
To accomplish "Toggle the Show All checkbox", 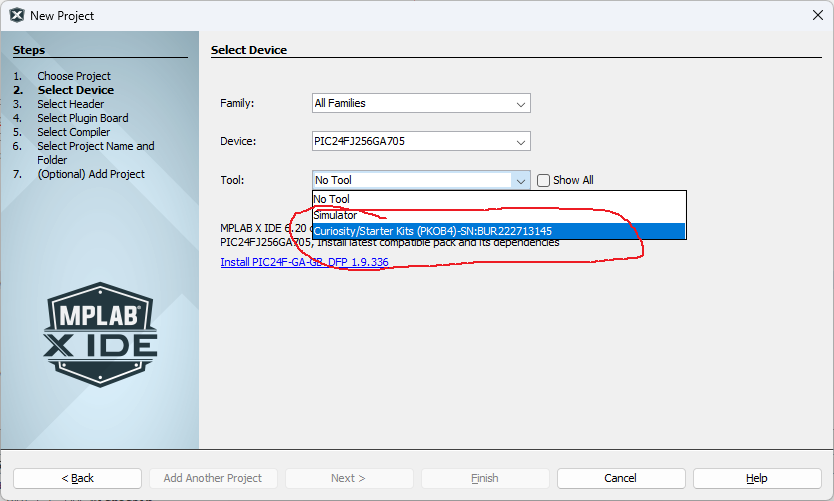I will click(544, 180).
